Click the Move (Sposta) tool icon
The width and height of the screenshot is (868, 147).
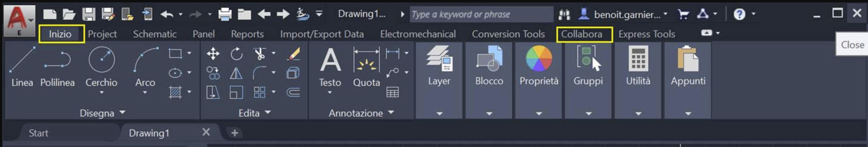click(213, 54)
